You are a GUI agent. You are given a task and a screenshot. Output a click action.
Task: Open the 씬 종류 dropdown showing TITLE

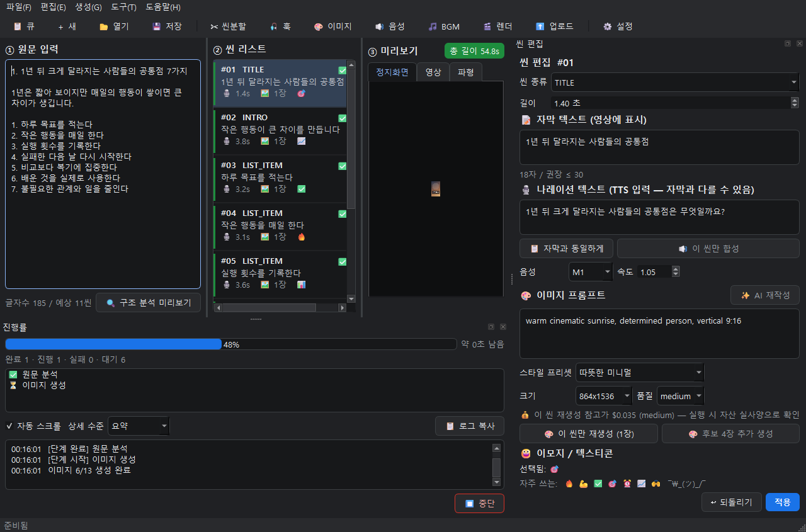coord(675,82)
